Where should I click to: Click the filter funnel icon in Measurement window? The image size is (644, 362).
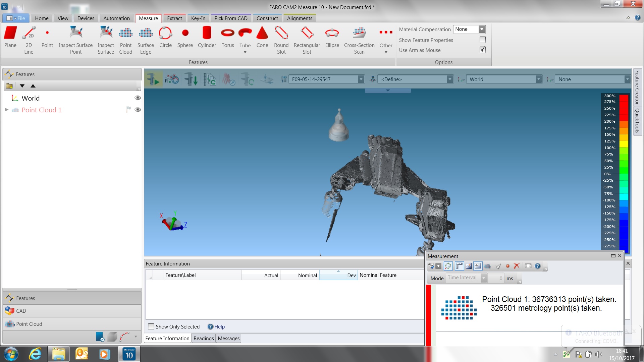[x=431, y=266]
